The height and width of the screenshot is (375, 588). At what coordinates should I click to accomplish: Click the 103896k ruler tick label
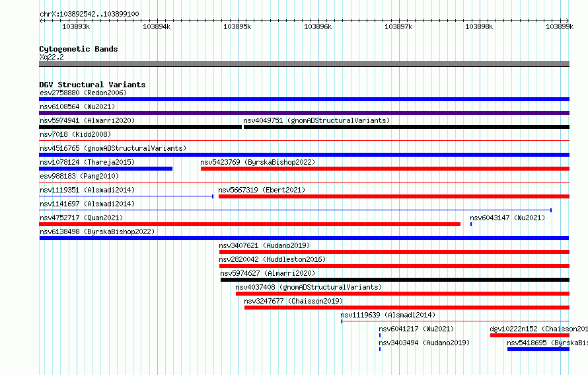point(318,26)
